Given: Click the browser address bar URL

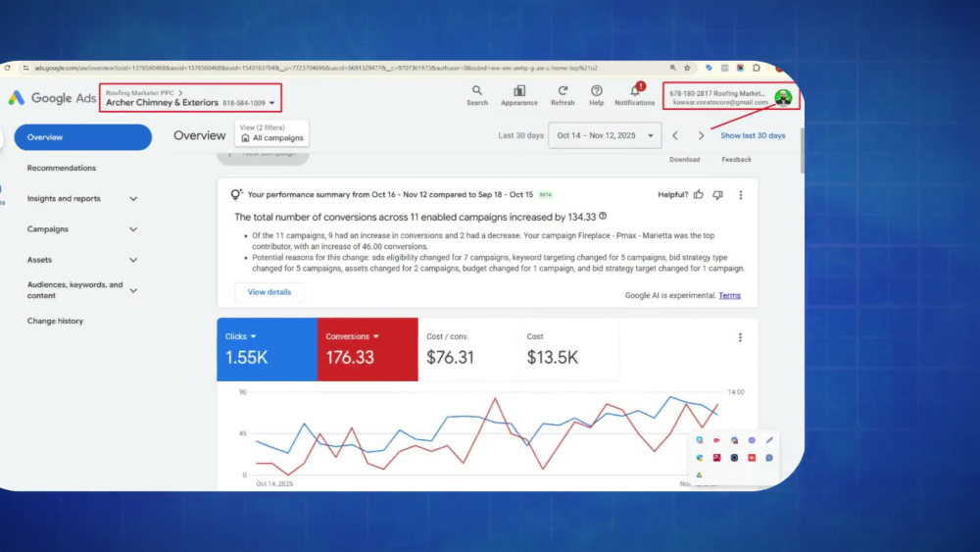Looking at the screenshot, I should (x=316, y=68).
